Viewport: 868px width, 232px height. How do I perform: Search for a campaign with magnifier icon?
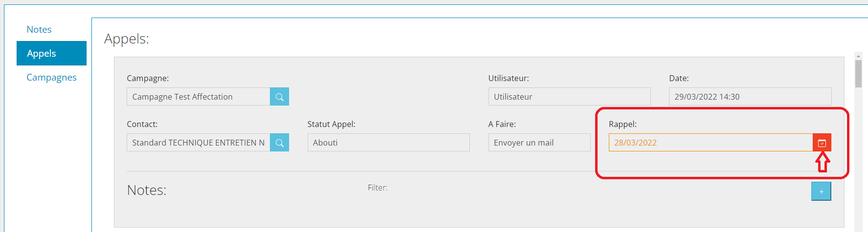[x=280, y=97]
